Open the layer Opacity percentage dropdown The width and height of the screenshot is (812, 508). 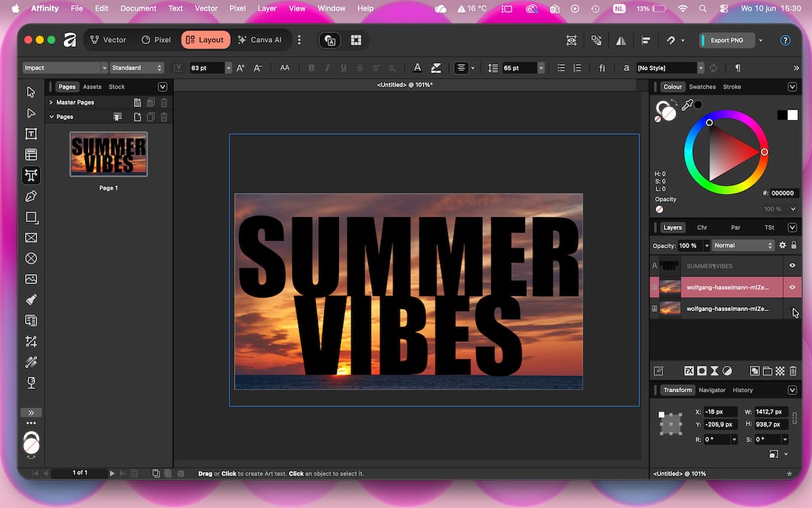click(x=707, y=246)
